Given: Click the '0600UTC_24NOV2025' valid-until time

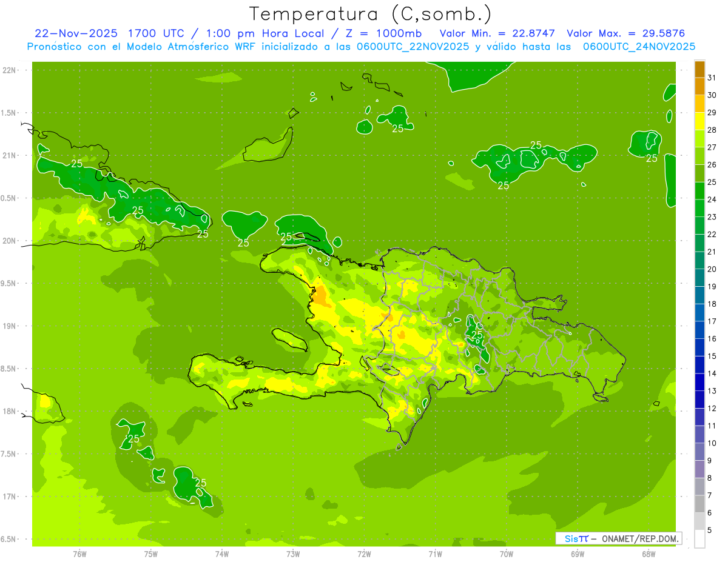Looking at the screenshot, I should 639,47.
